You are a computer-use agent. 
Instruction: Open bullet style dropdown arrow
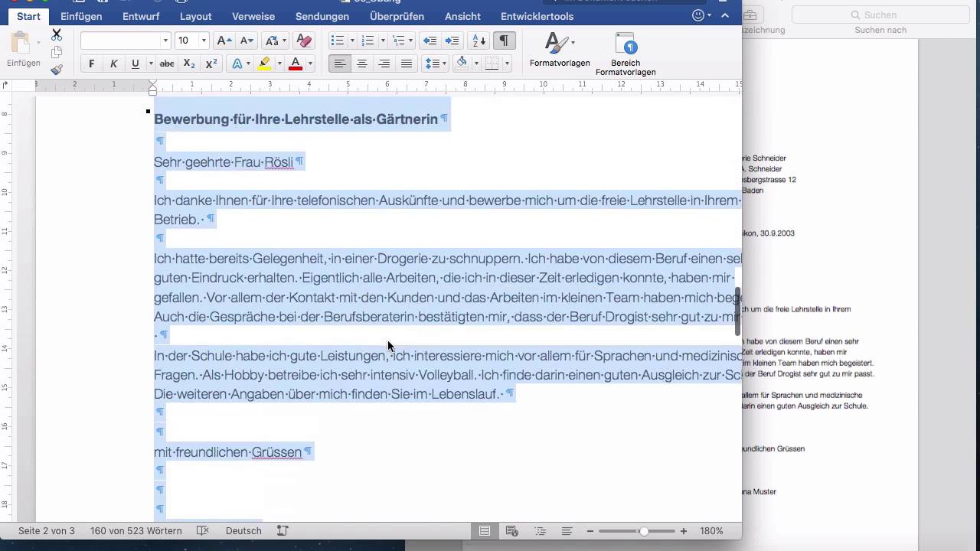pos(351,41)
